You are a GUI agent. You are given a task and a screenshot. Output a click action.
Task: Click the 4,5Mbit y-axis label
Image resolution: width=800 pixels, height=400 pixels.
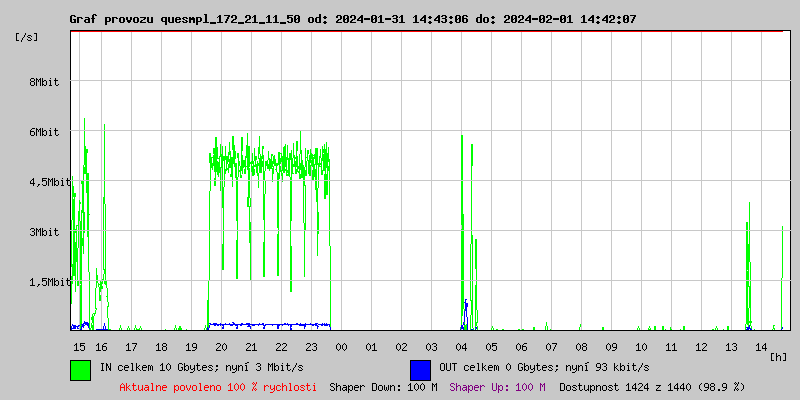coord(48,182)
